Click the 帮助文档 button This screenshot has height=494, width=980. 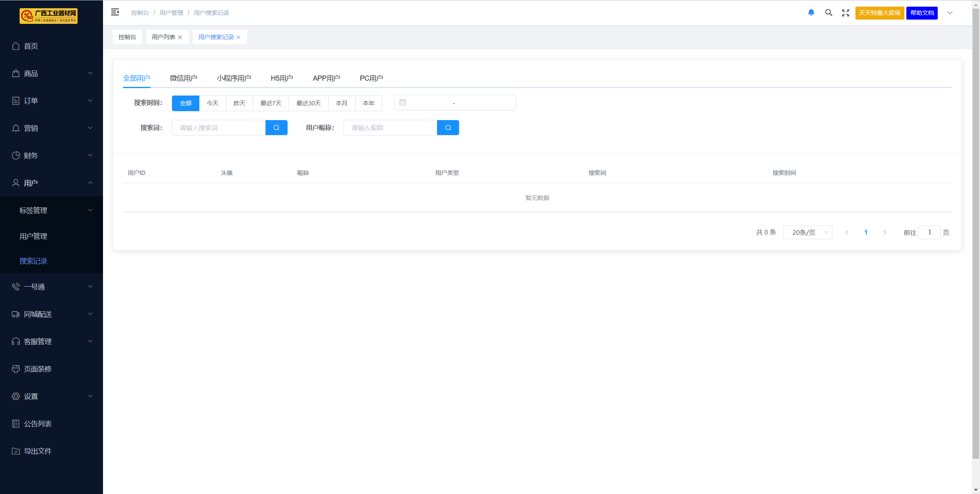922,13
